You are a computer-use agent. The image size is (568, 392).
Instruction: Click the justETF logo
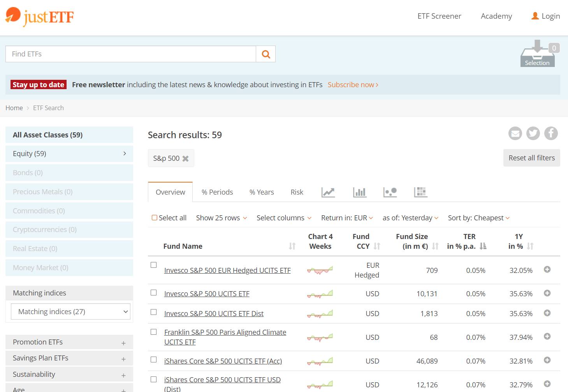pyautogui.click(x=40, y=16)
